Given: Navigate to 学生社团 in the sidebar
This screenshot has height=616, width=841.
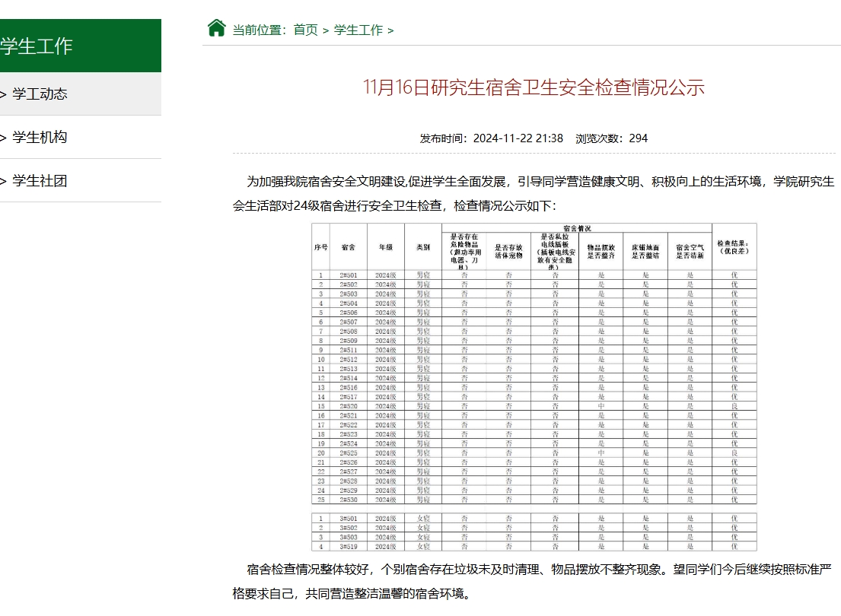Looking at the screenshot, I should 40,180.
